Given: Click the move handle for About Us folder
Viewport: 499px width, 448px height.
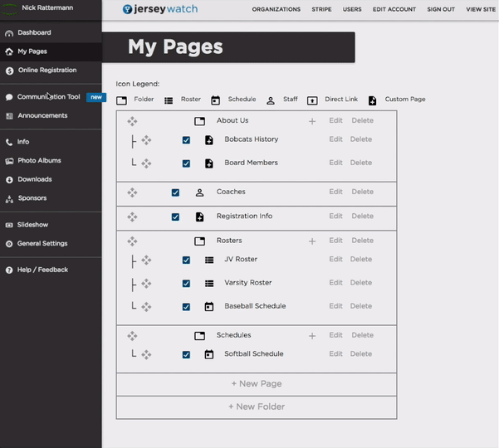Looking at the screenshot, I should click(x=132, y=121).
